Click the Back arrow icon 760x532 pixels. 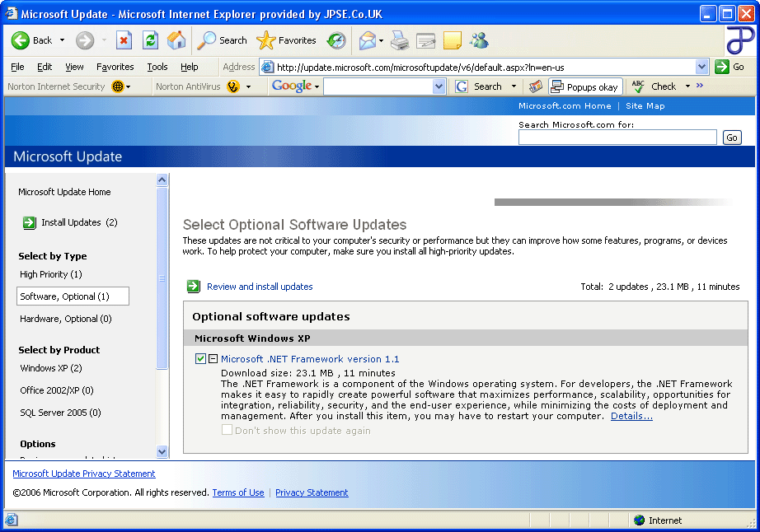tap(21, 40)
